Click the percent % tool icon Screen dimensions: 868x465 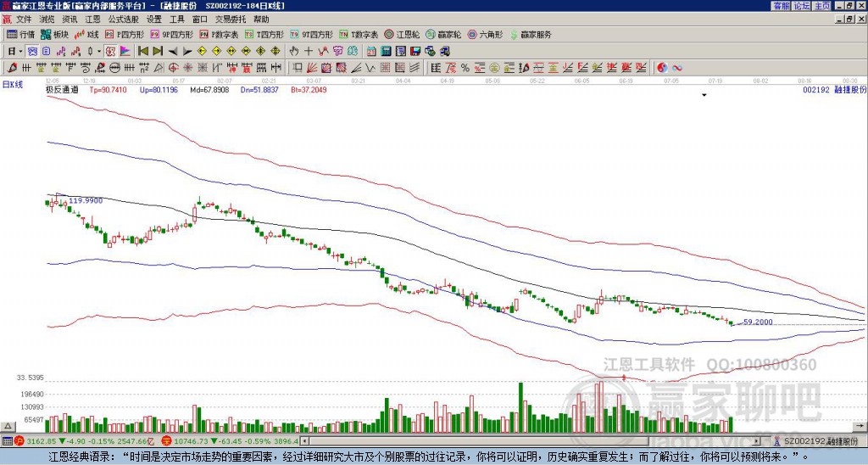point(465,68)
